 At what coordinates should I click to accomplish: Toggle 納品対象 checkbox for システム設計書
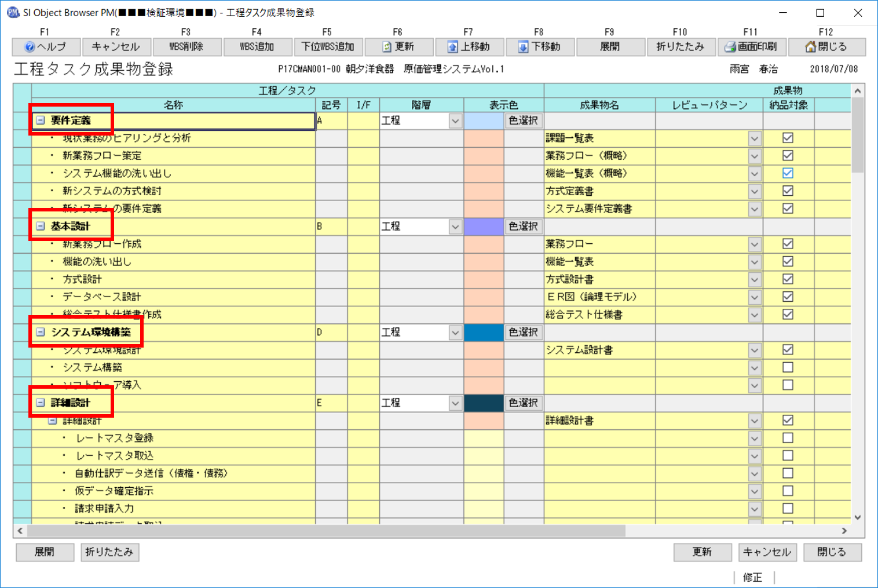coord(788,350)
